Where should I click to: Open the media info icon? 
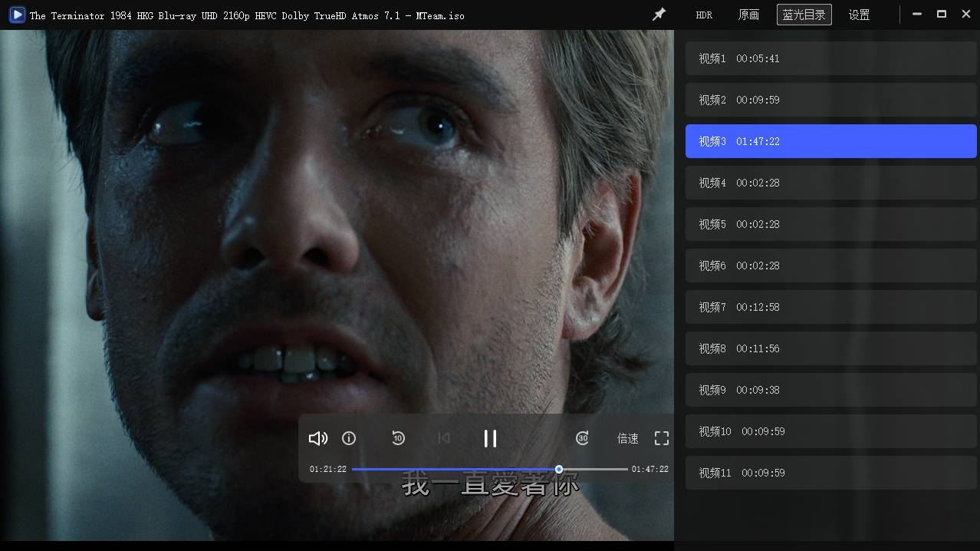pyautogui.click(x=349, y=438)
